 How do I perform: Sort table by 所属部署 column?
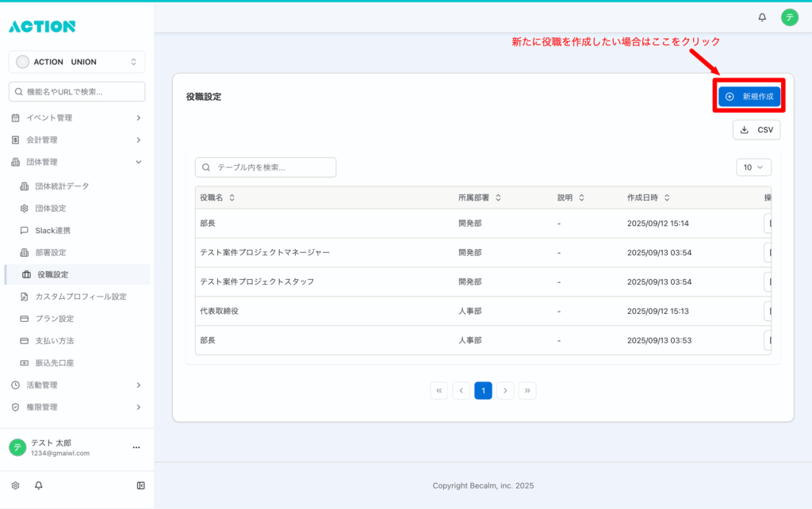tap(498, 197)
